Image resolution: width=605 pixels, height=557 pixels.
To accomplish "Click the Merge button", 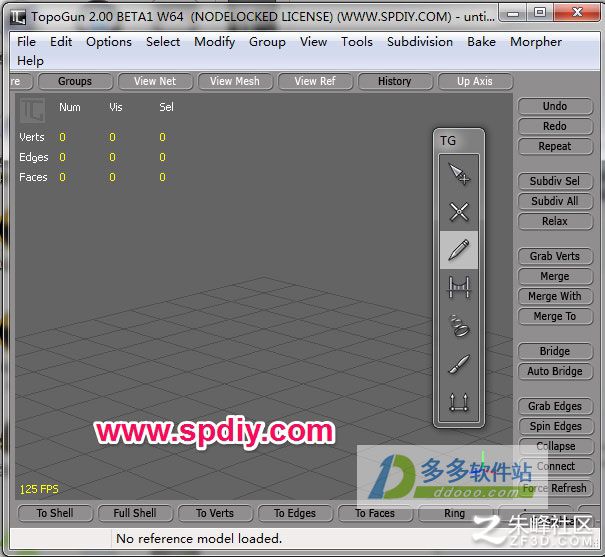I will (555, 276).
